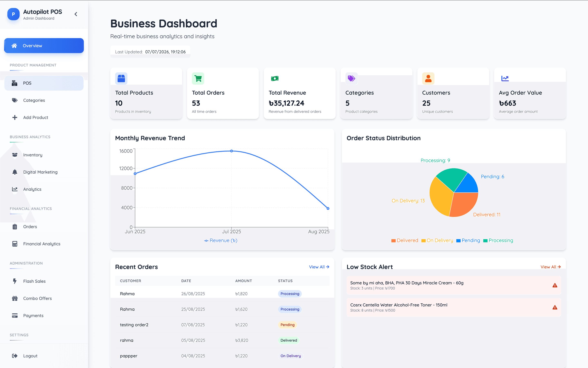Click the plus icon for Add Product

tap(15, 117)
